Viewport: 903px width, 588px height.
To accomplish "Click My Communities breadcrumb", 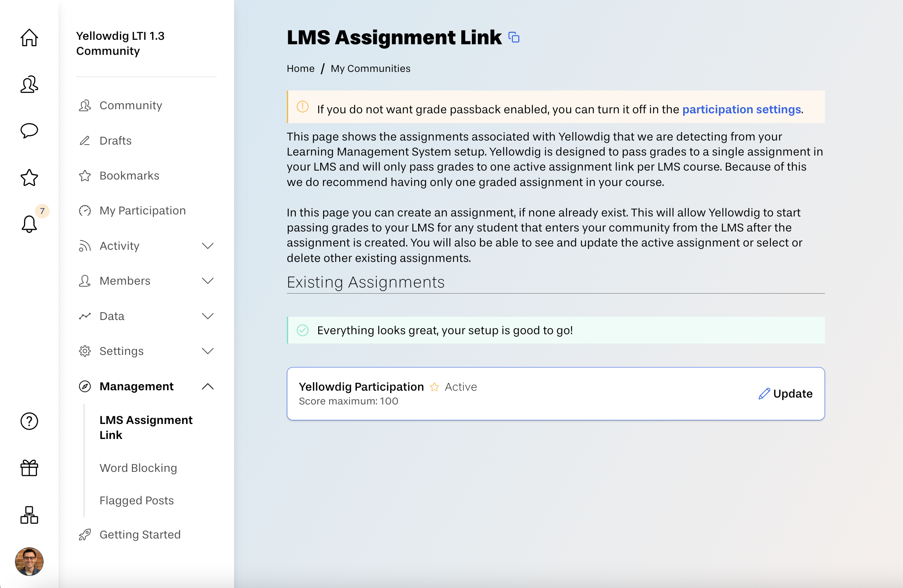I will click(370, 69).
